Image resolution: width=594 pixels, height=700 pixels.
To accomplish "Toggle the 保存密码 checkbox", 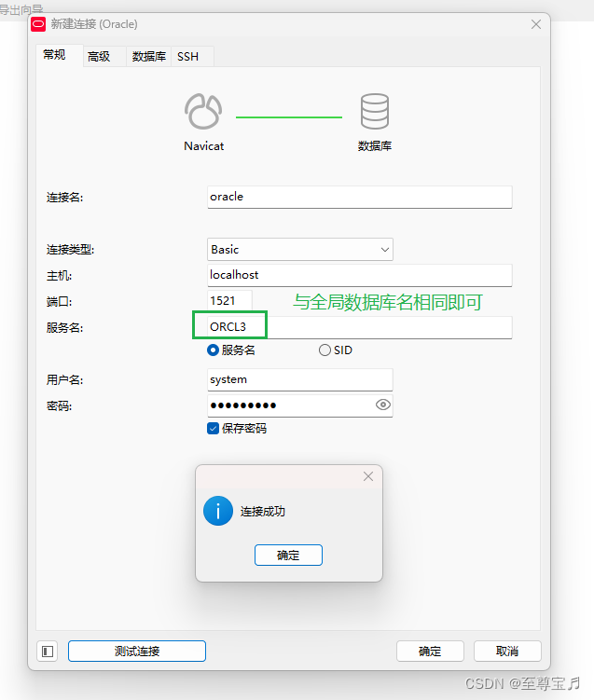I will pos(213,429).
